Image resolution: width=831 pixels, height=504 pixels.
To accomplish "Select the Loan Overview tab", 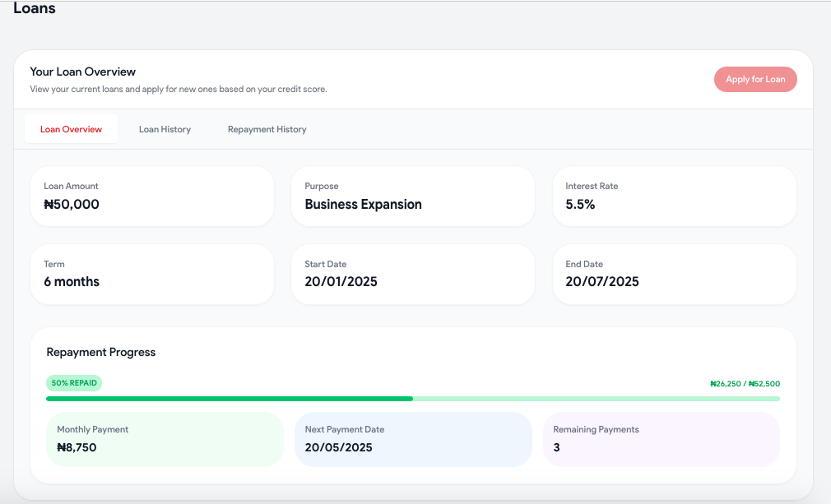I will 71,129.
